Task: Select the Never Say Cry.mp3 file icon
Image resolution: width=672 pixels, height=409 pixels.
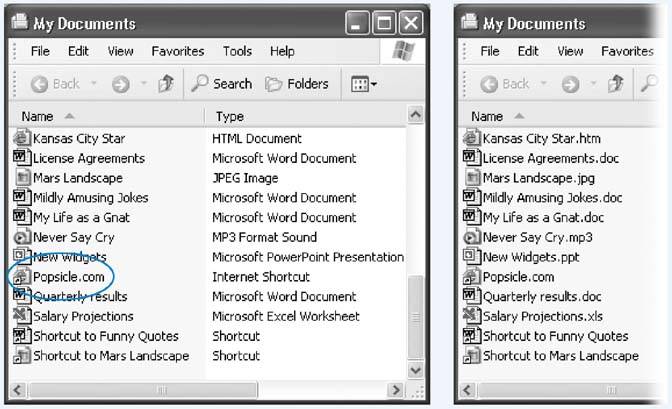Action: [471, 237]
